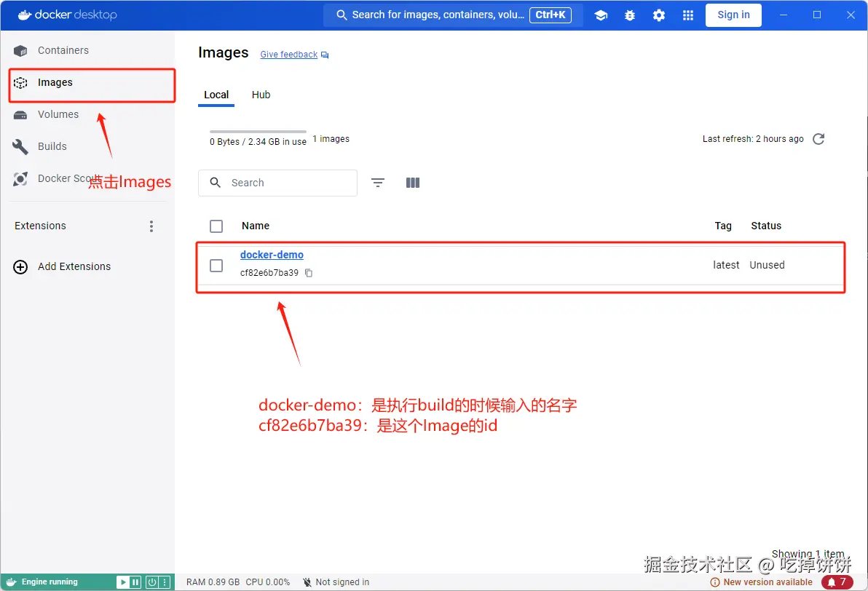Click the Docker Scout icon
868x591 pixels.
point(20,179)
